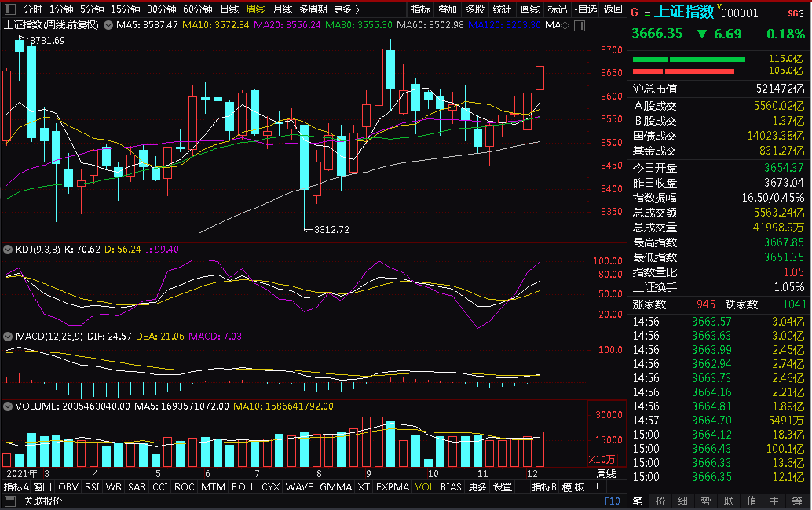
Task: Click the F10 info link
Action: [x=612, y=501]
